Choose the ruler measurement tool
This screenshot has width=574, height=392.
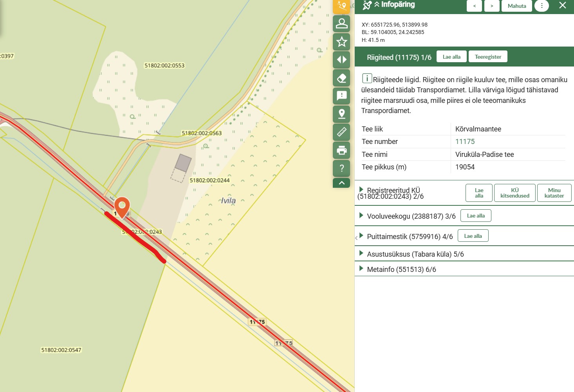point(341,132)
